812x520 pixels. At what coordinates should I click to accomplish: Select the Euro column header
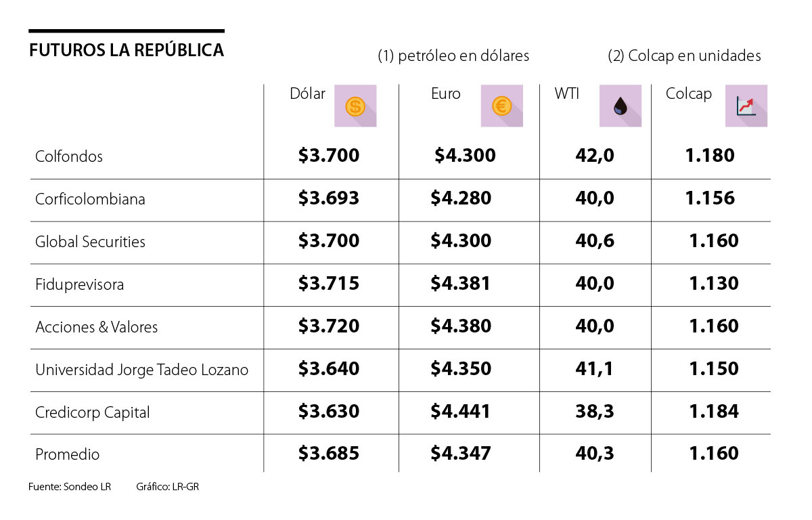pos(445,94)
